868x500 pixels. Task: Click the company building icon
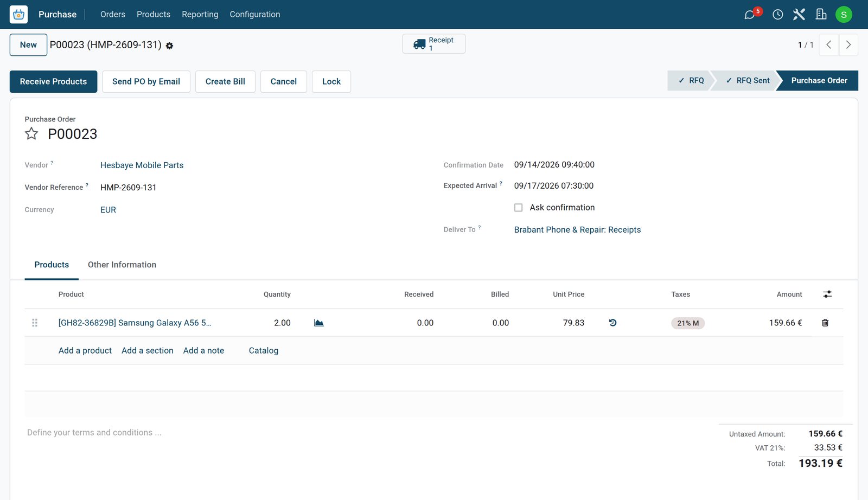pyautogui.click(x=821, y=15)
